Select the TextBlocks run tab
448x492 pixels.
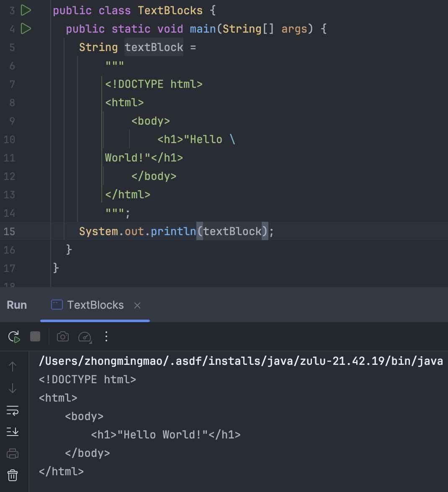[95, 305]
